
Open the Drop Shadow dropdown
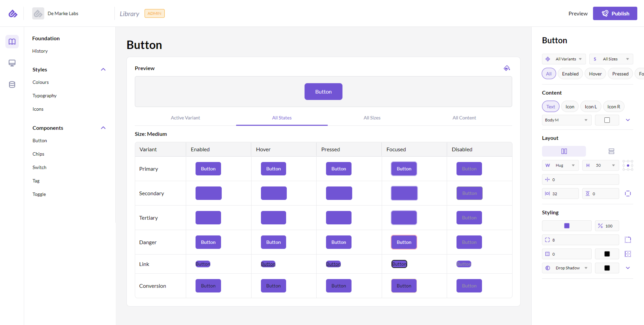pos(567,268)
